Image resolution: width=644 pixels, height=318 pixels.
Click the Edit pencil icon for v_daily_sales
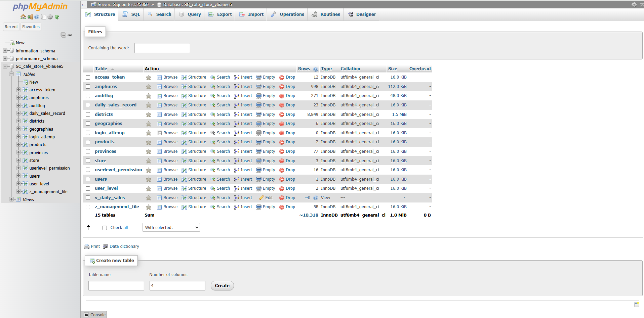pyautogui.click(x=261, y=198)
